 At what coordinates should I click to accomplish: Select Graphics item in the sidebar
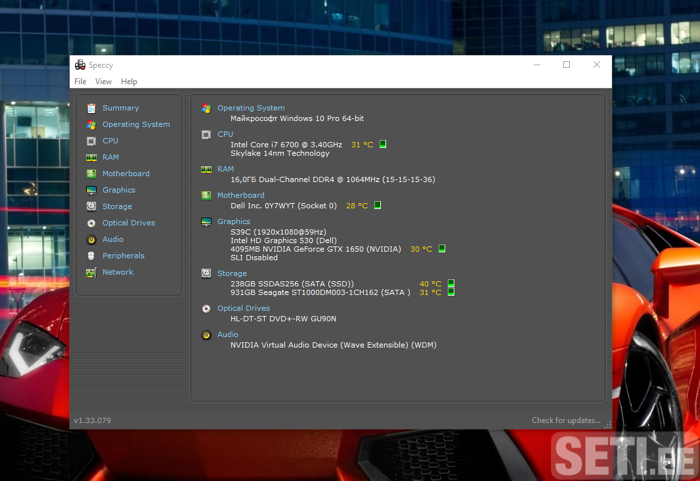(118, 190)
